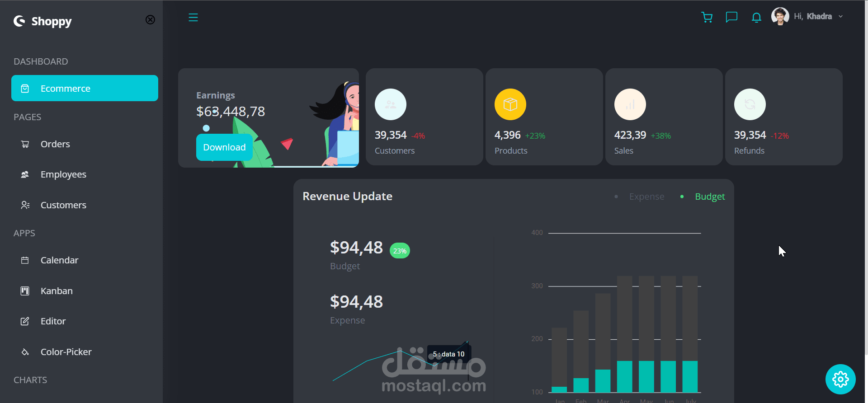Open the user avatar menu
Screen dimensions: 868x403
click(x=780, y=16)
